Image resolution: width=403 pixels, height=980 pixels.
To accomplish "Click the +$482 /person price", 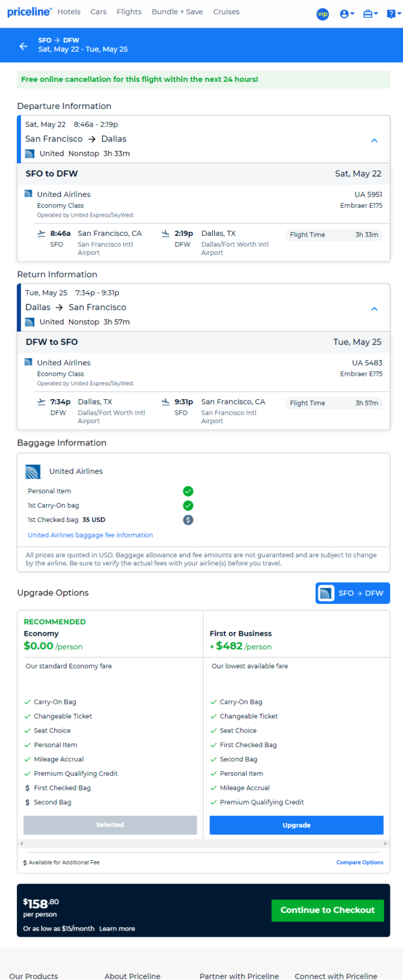I will 241,647.
